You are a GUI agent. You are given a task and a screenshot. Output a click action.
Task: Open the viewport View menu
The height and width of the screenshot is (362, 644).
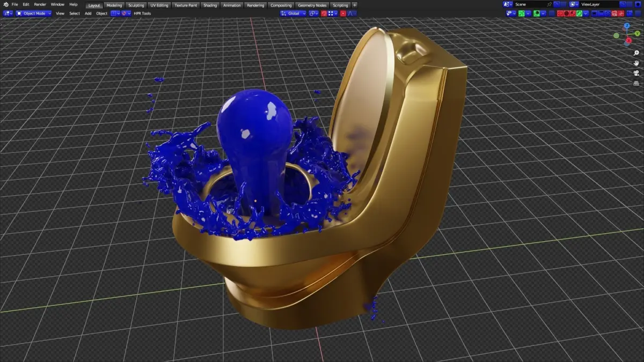click(x=60, y=13)
